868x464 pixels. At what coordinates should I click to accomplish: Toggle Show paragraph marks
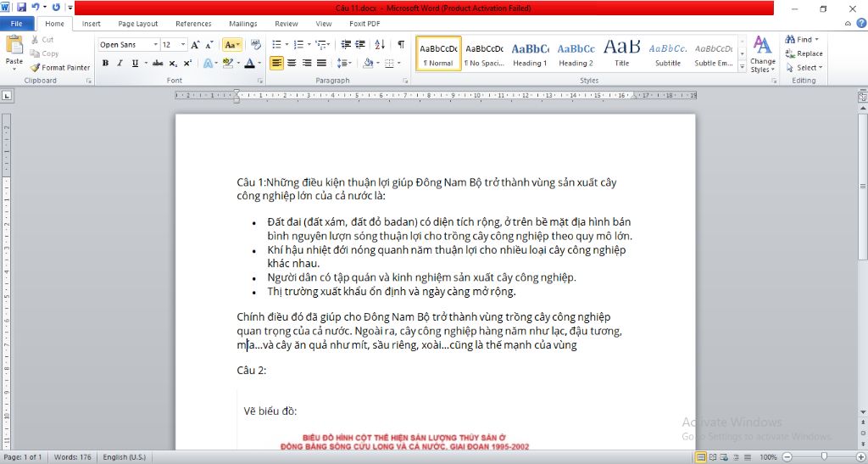[x=401, y=45]
